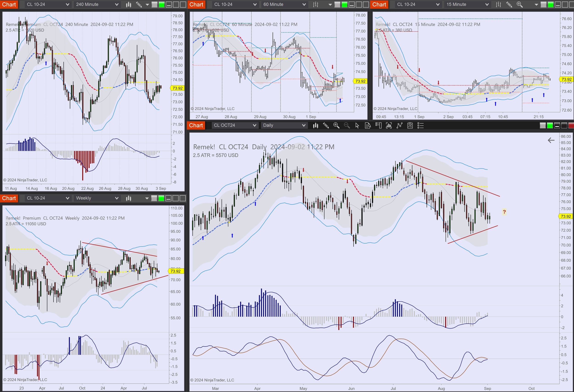Click zoom out magnifier on Daily chart
Viewport: 574px width, 392px height.
pos(347,125)
